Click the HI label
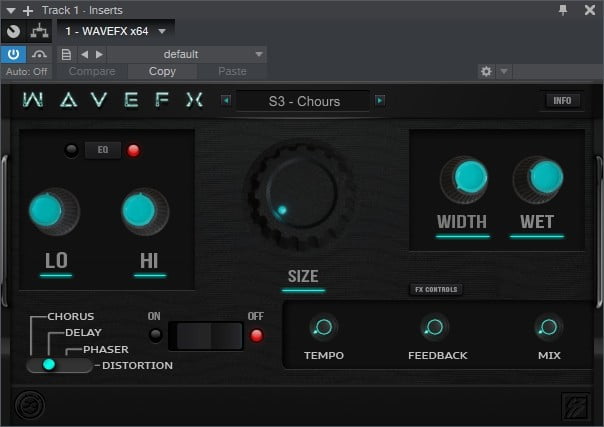Image resolution: width=604 pixels, height=427 pixels. 149,261
